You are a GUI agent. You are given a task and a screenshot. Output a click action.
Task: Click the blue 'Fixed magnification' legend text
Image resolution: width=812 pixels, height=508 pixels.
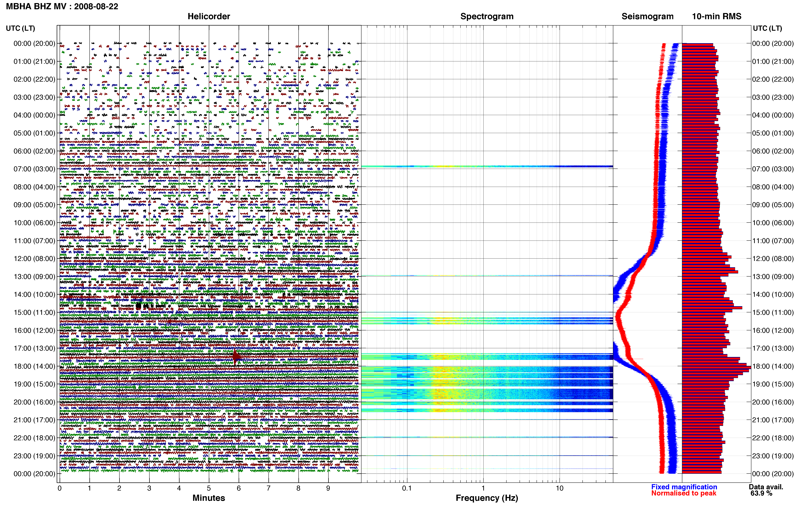[684, 487]
